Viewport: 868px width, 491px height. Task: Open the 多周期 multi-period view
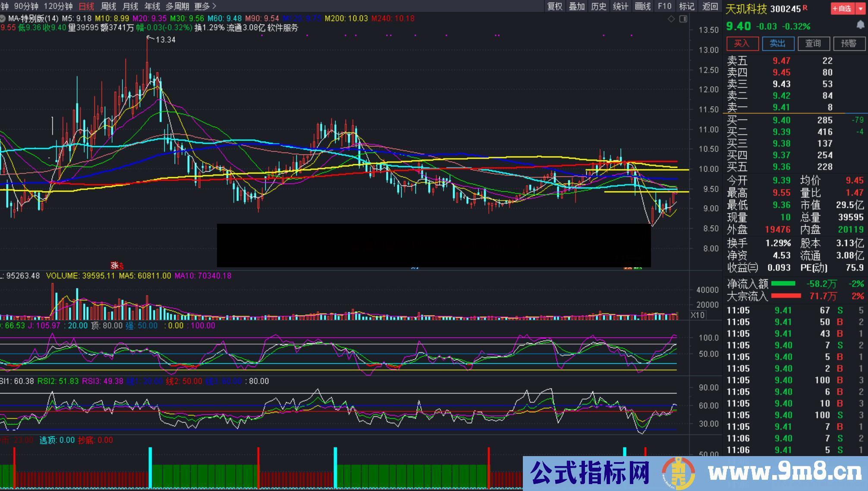(177, 6)
